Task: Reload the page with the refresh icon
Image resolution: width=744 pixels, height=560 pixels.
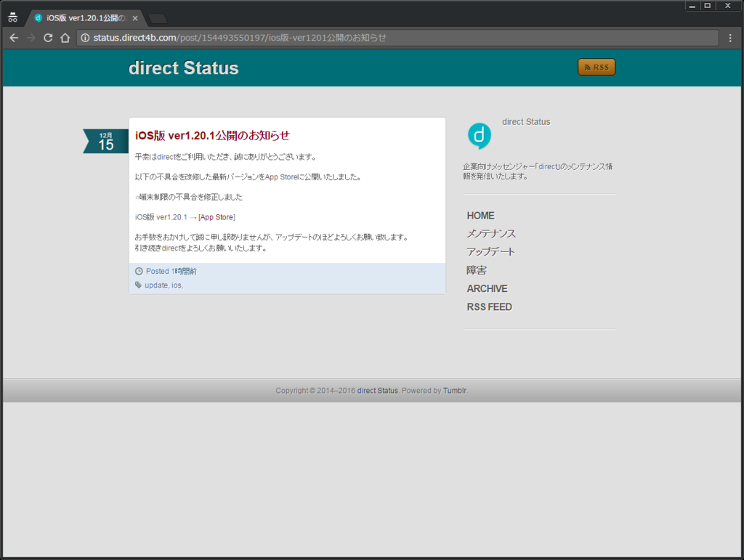Action: pyautogui.click(x=48, y=38)
